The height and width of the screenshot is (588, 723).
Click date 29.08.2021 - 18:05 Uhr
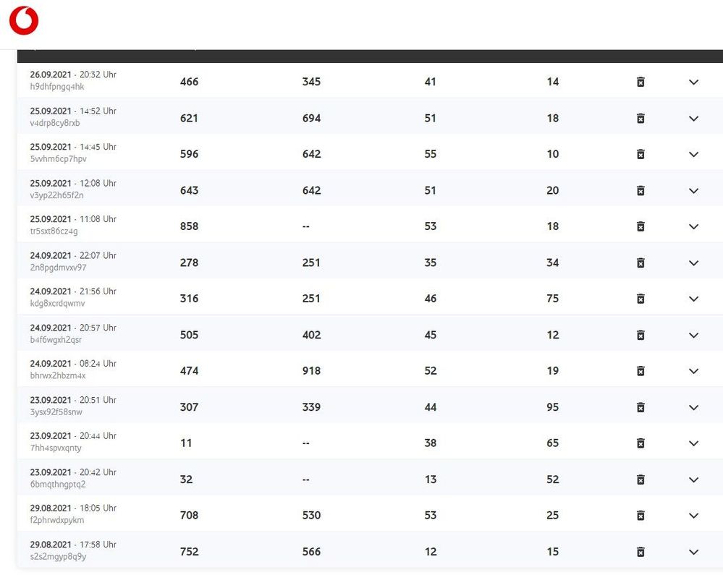click(73, 508)
